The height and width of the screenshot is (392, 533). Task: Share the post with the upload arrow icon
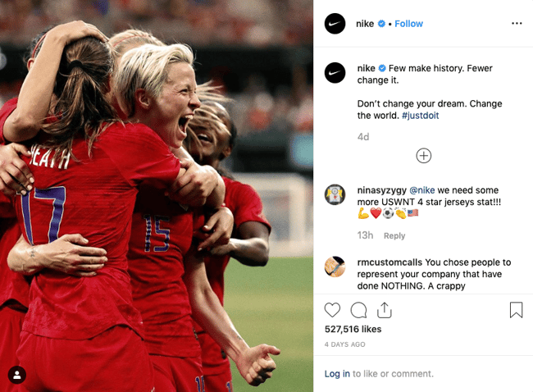point(385,310)
